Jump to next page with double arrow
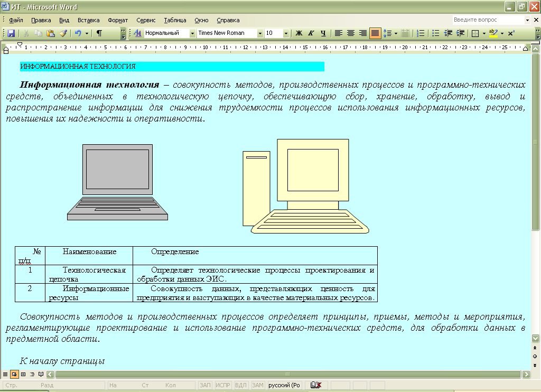The image size is (541, 392). pos(535,365)
